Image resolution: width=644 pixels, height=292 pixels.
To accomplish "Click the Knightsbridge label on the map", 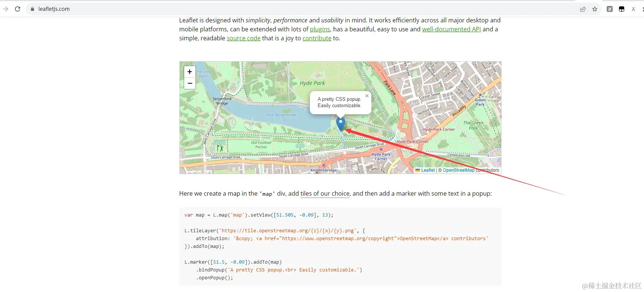I will click(324, 170).
